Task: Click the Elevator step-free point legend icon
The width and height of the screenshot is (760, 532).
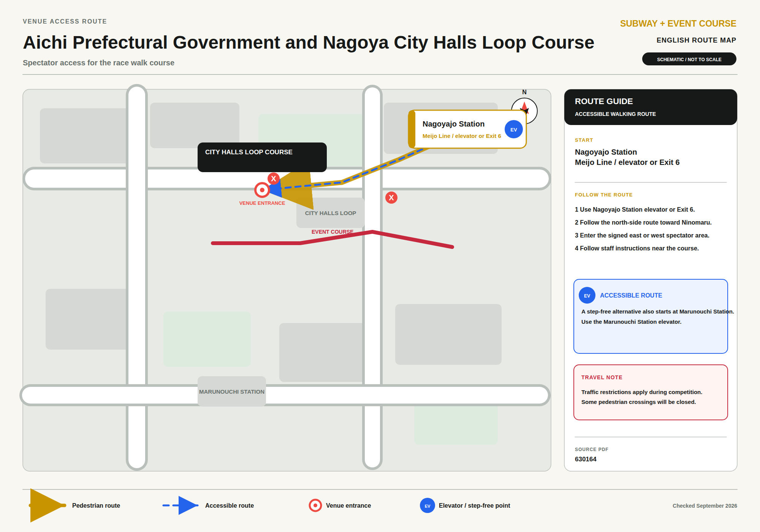Action: point(427,505)
